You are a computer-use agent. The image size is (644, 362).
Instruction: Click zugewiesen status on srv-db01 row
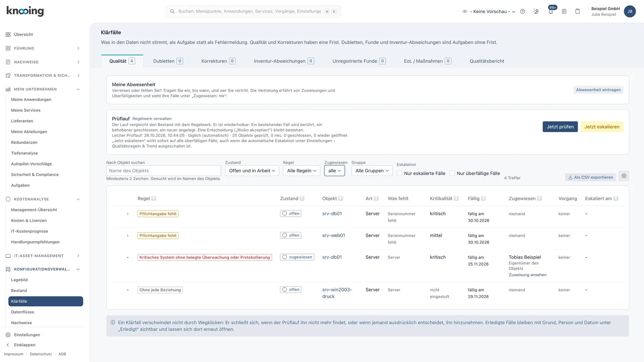click(x=297, y=257)
